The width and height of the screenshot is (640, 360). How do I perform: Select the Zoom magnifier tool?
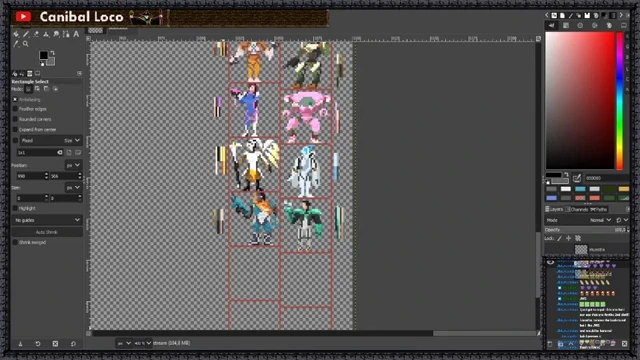(x=26, y=44)
